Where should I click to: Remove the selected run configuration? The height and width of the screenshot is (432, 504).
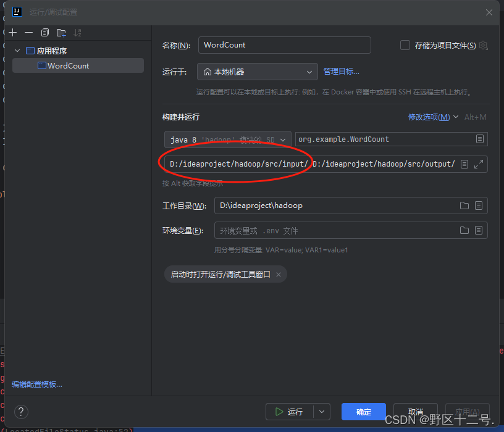[28, 32]
